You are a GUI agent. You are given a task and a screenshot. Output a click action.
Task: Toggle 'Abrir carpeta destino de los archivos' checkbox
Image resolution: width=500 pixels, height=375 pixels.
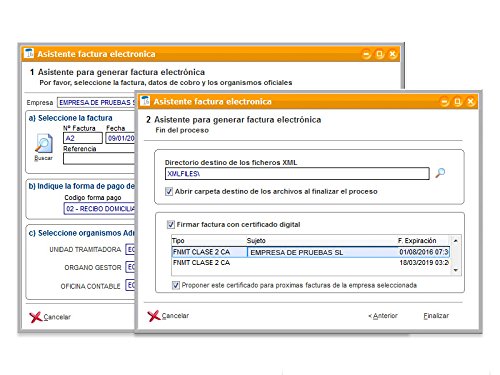(169, 192)
